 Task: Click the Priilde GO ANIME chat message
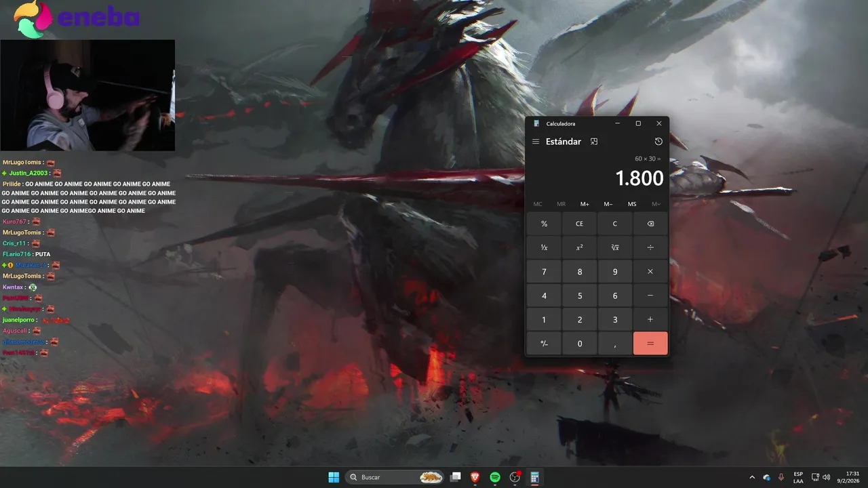(89, 197)
